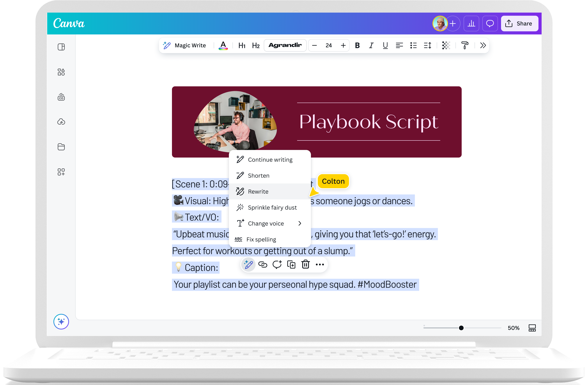
Task: Click the delete trash icon
Action: click(x=305, y=264)
